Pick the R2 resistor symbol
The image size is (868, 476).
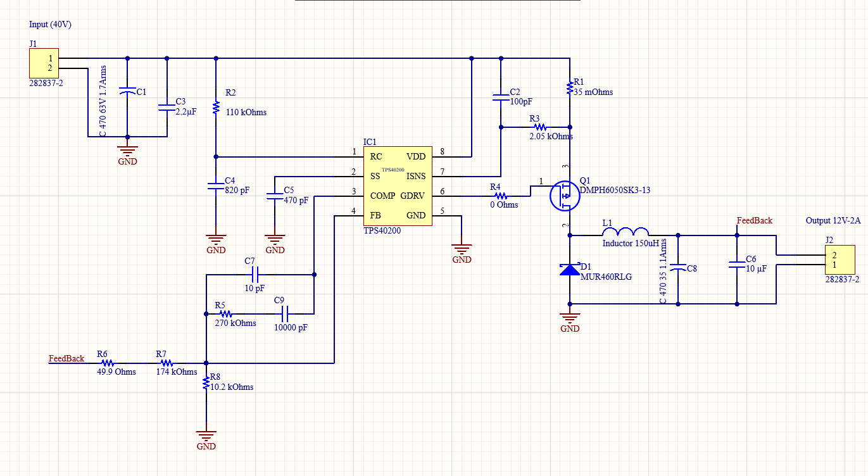(x=216, y=108)
